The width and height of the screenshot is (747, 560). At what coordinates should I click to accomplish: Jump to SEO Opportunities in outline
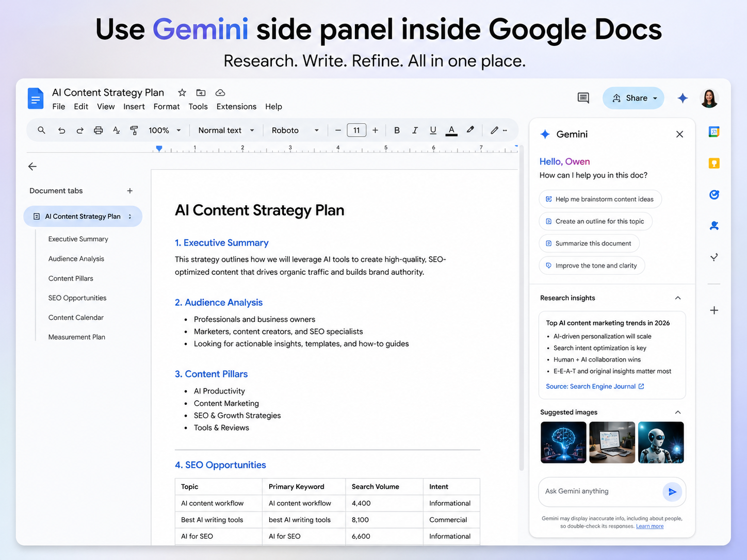(77, 298)
